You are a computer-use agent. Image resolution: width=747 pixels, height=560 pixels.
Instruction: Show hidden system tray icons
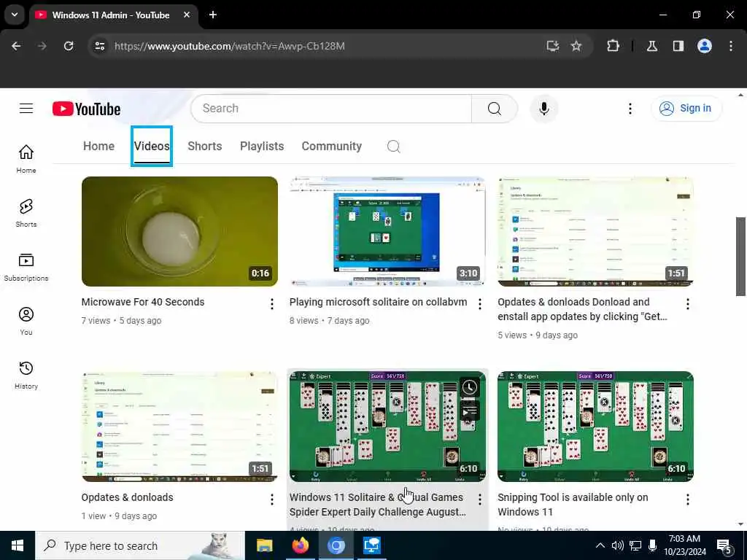point(600,545)
